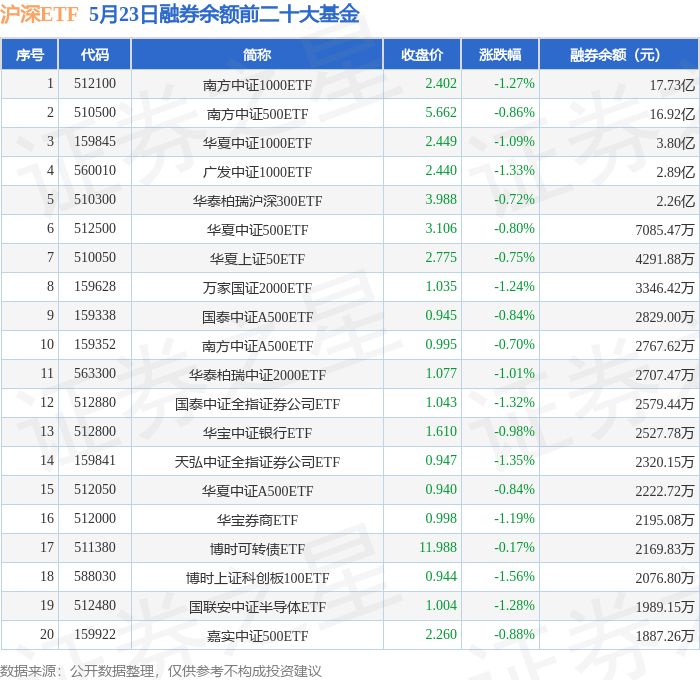Screen dimensions: 700x680
Task: Click the 融券余额（元） column header
Action: click(x=619, y=54)
